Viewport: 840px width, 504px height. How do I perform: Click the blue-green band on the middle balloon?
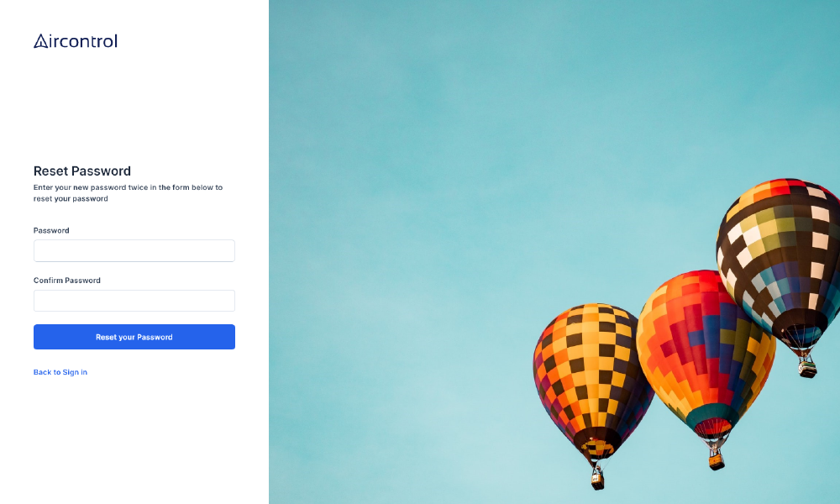click(x=712, y=412)
